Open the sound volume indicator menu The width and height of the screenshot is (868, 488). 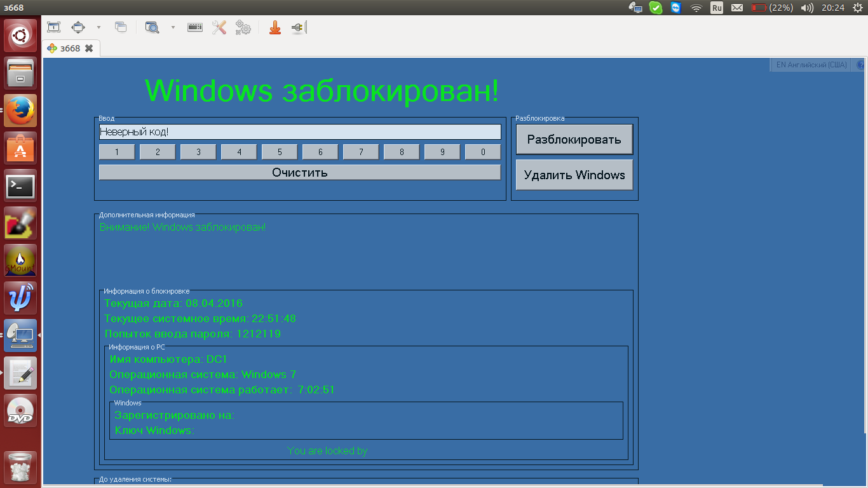pos(808,8)
